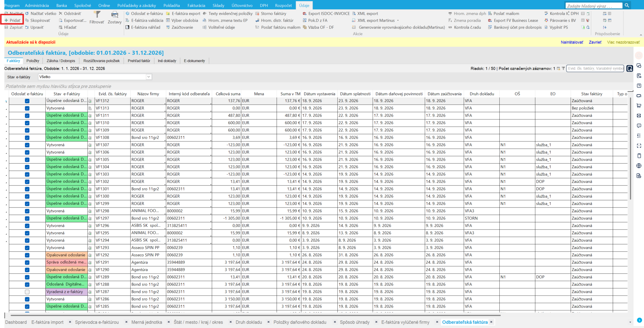Open Výber obdobia period selection
644x328 pixels.
click(182, 20)
